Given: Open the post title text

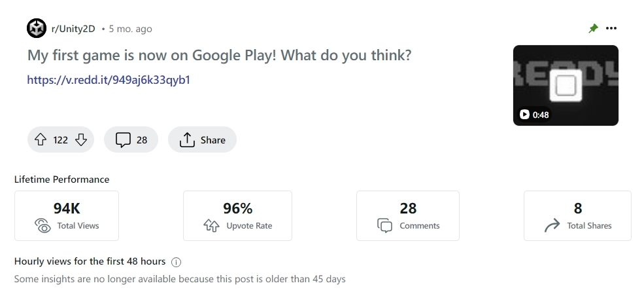Looking at the screenshot, I should coord(219,55).
